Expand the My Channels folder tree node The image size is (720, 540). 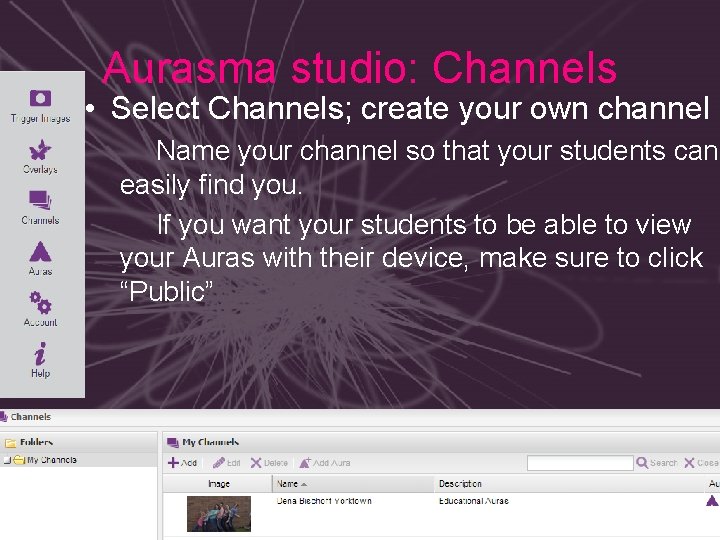pyautogui.click(x=6, y=460)
